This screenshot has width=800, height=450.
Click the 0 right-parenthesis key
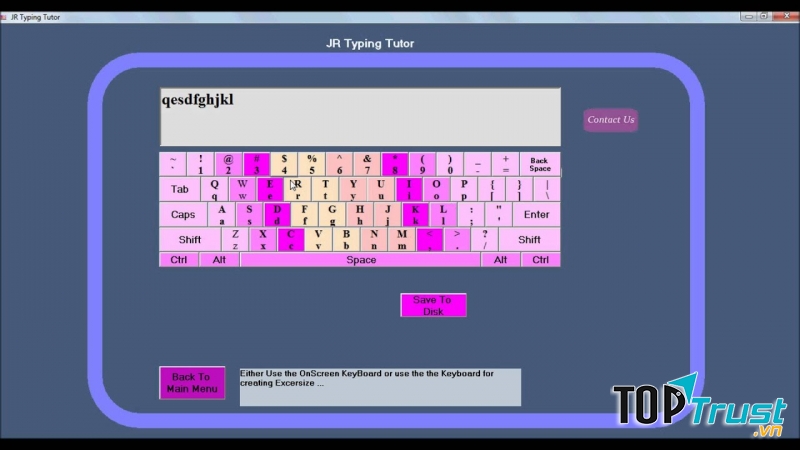tap(450, 164)
